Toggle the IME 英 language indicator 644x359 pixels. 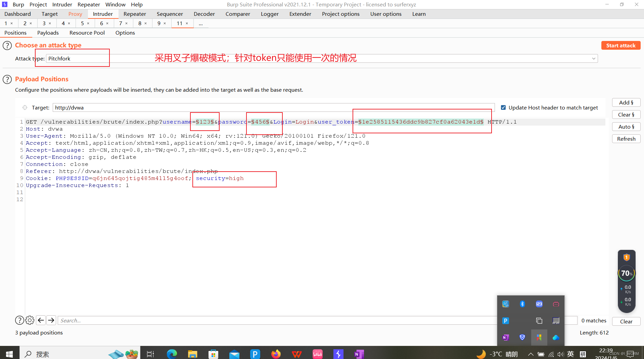pos(570,354)
